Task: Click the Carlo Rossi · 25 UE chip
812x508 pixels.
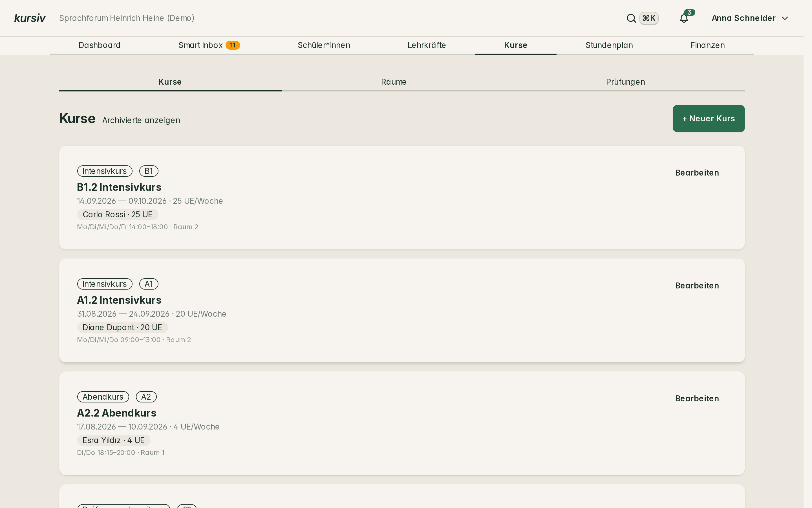Action: (118, 214)
